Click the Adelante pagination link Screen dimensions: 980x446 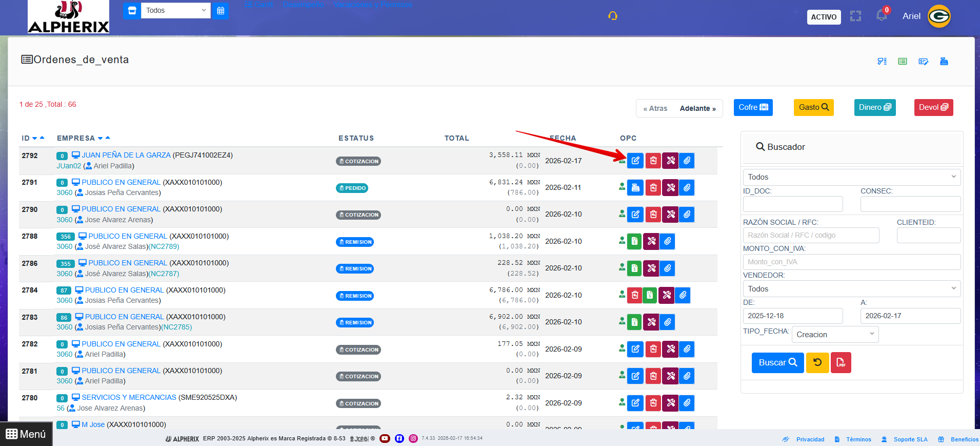[697, 108]
